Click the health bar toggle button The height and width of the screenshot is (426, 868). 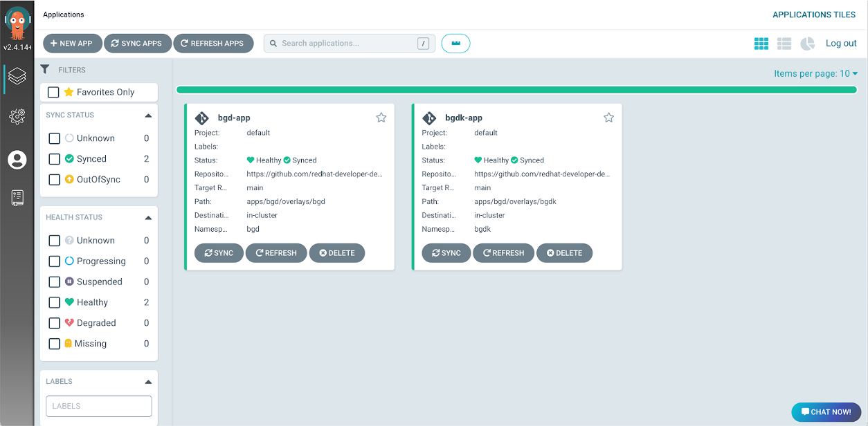coord(455,44)
